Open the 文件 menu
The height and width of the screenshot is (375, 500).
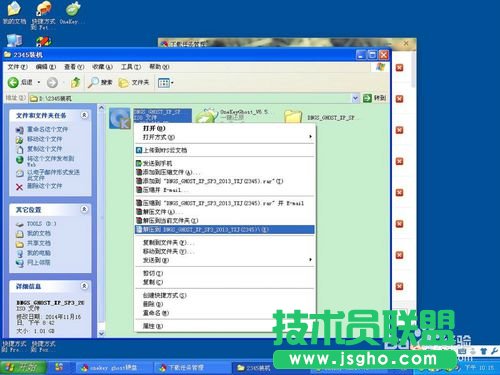[17, 67]
